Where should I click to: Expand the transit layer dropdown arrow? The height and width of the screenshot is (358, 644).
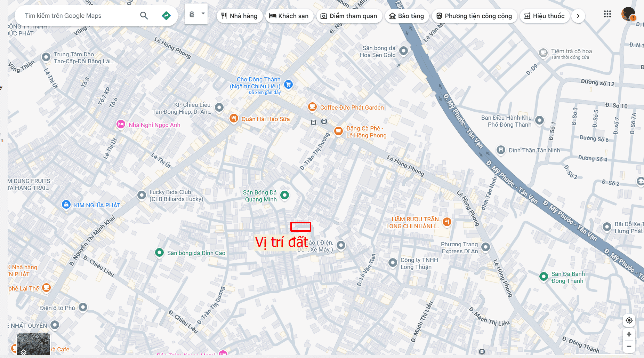click(203, 14)
